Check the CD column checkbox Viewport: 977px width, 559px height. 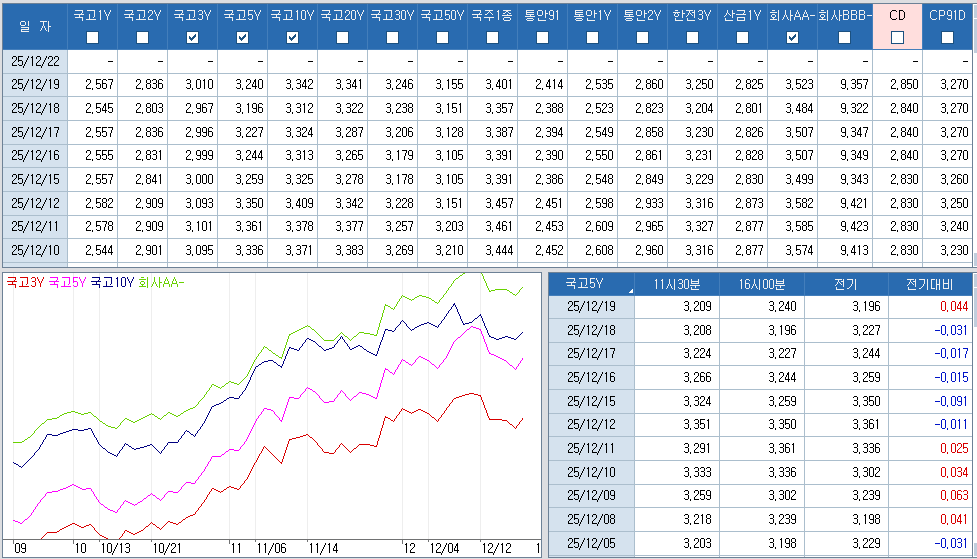point(897,38)
